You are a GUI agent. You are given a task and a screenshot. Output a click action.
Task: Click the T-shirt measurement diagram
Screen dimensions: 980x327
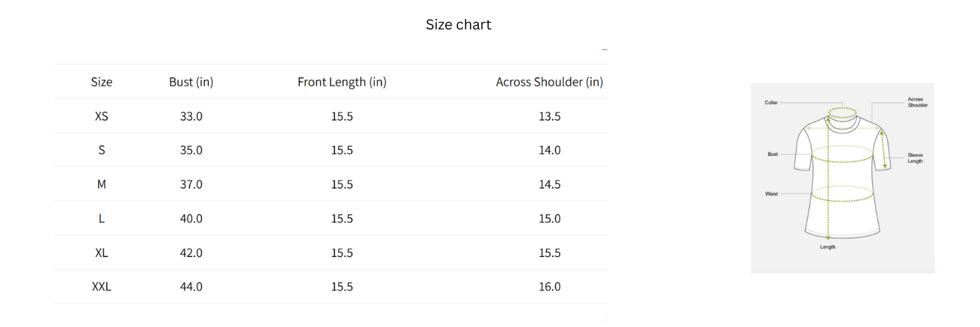pyautogui.click(x=841, y=177)
